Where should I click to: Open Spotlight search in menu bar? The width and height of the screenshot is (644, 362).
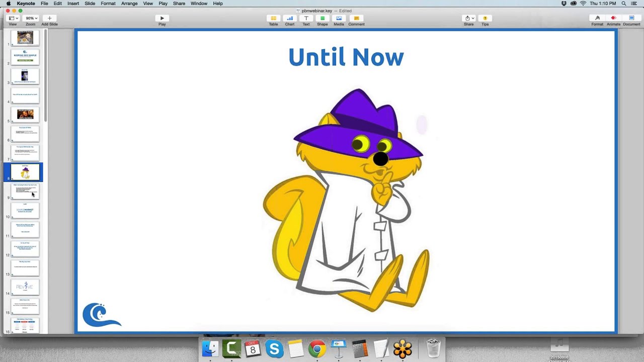click(624, 4)
